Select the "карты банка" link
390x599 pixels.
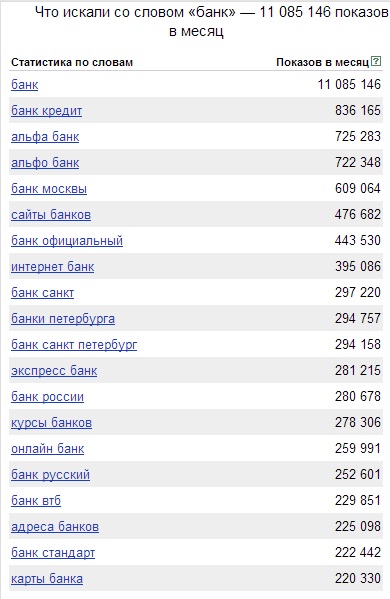click(47, 578)
